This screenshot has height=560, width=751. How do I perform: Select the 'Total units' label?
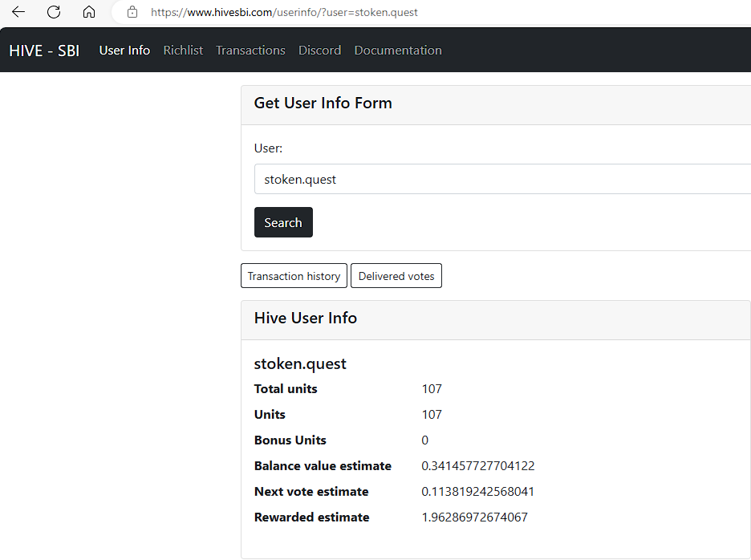286,389
